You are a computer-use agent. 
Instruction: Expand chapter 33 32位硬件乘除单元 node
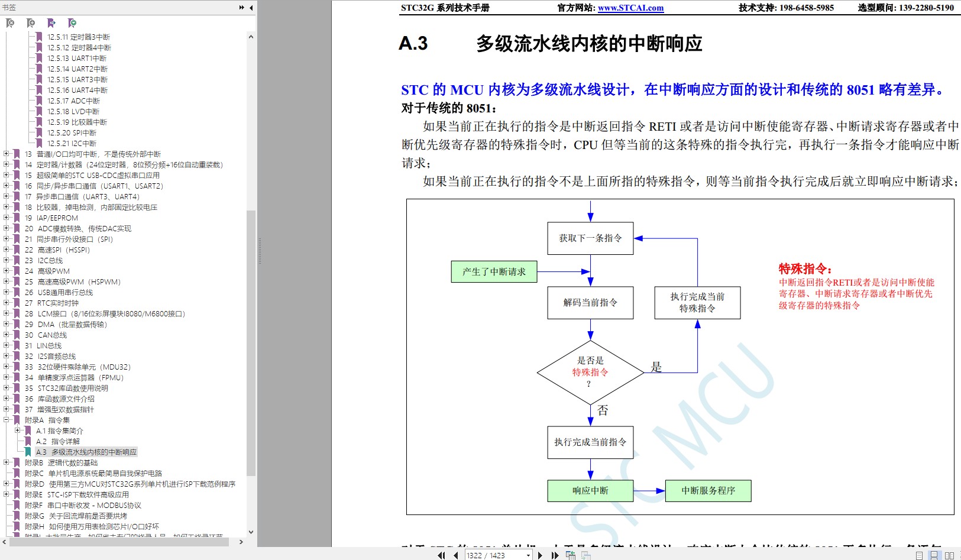7,367
